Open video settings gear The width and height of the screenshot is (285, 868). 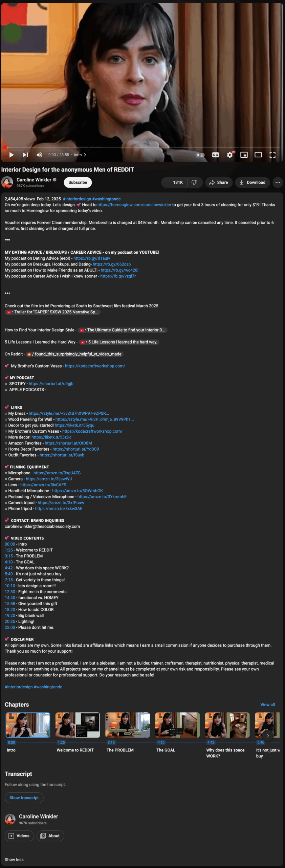pyautogui.click(x=230, y=155)
